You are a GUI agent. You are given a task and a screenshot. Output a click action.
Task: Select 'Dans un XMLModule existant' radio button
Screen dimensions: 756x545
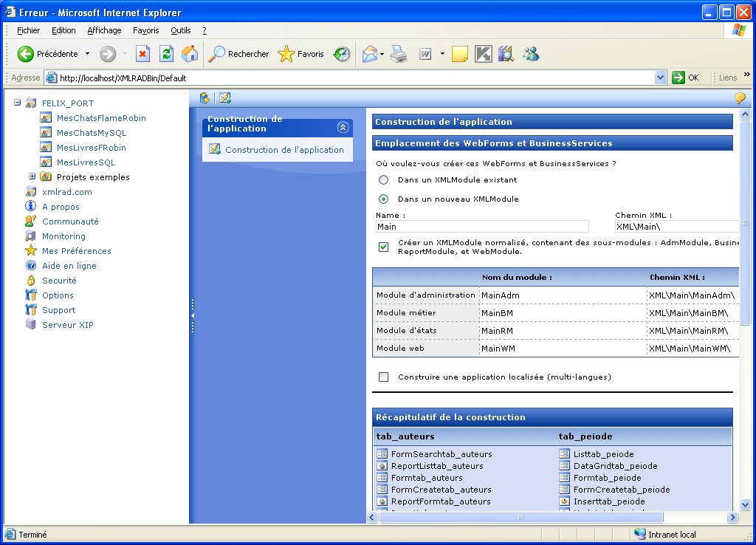383,179
